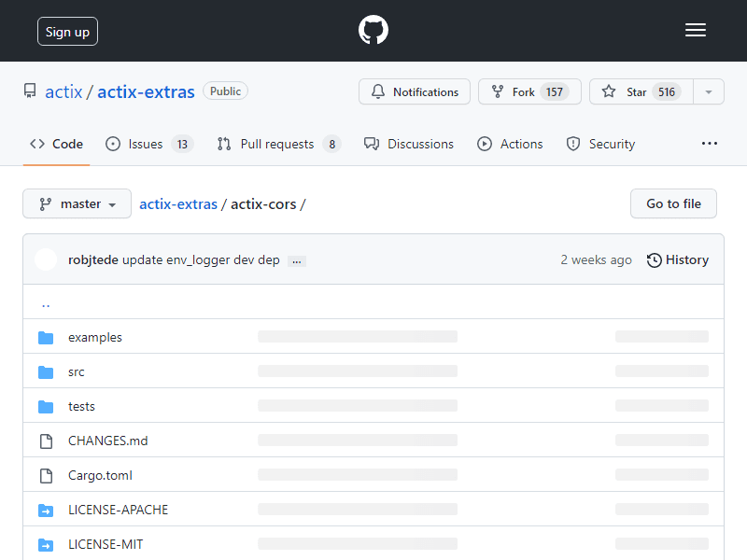Open the actix owner link
Viewport: 747px width, 560px height.
pyautogui.click(x=63, y=91)
